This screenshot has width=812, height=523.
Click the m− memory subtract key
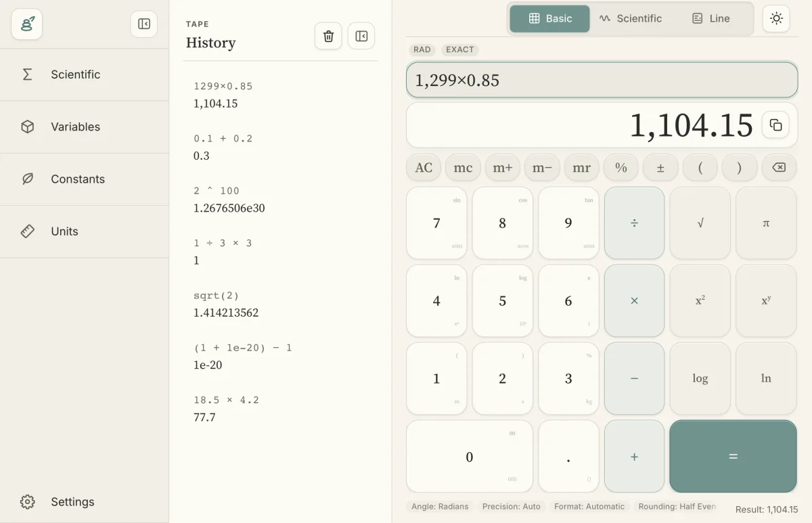pyautogui.click(x=542, y=168)
